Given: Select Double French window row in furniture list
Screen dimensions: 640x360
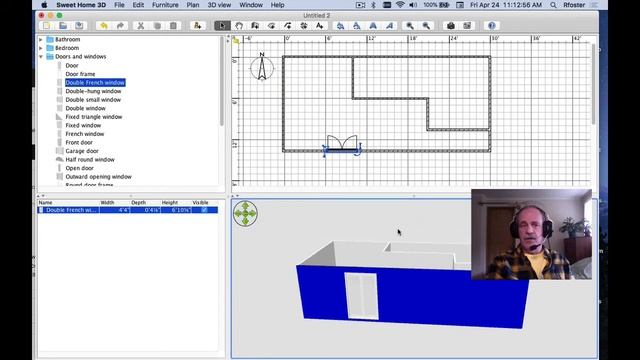Looking at the screenshot, I should tap(128, 210).
